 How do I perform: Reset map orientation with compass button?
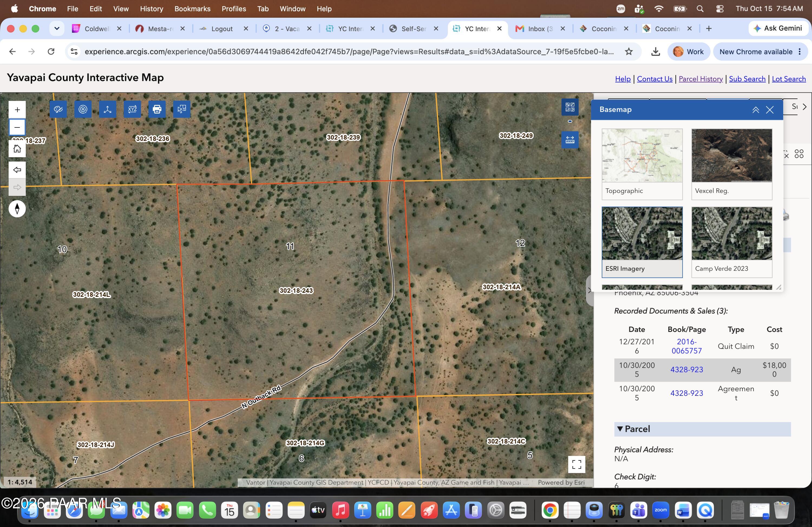[x=17, y=209]
